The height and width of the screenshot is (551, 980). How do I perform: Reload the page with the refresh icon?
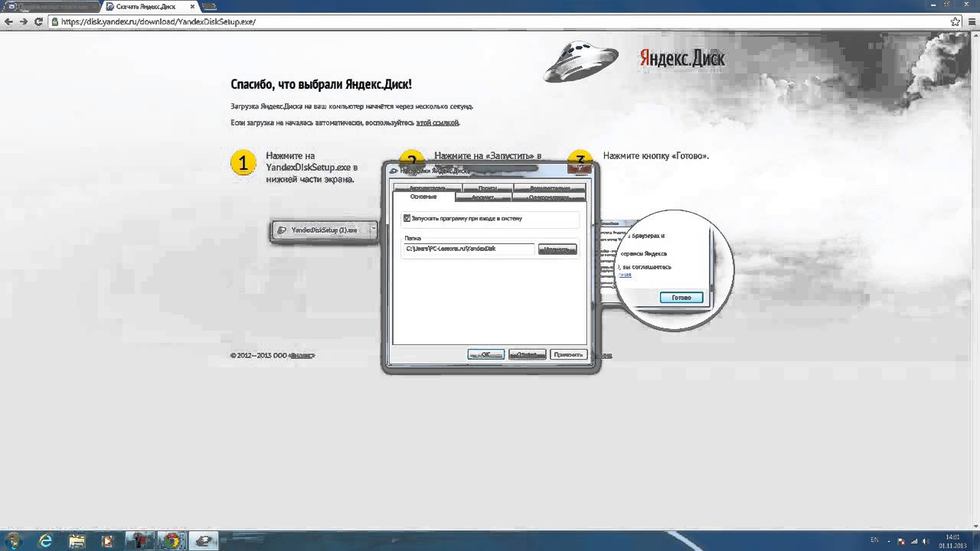pyautogui.click(x=38, y=21)
